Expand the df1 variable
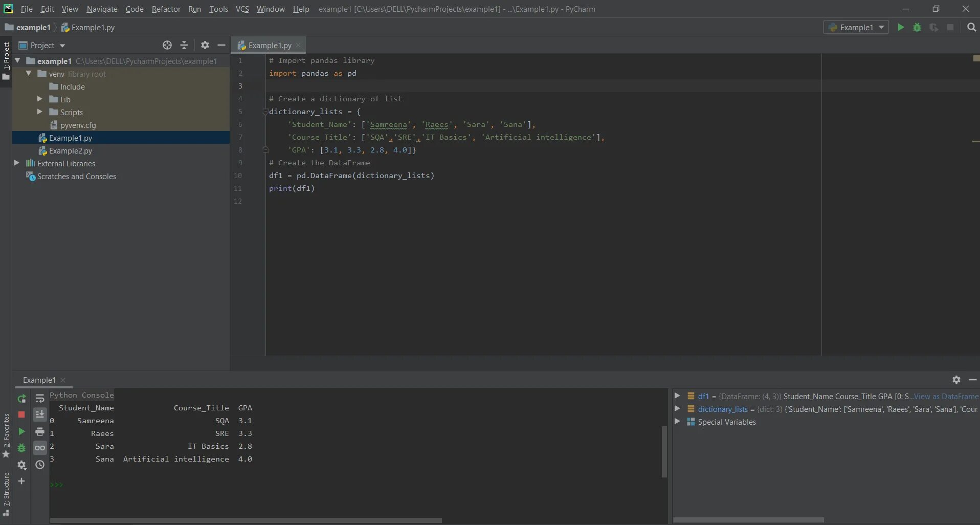980x525 pixels. point(677,396)
